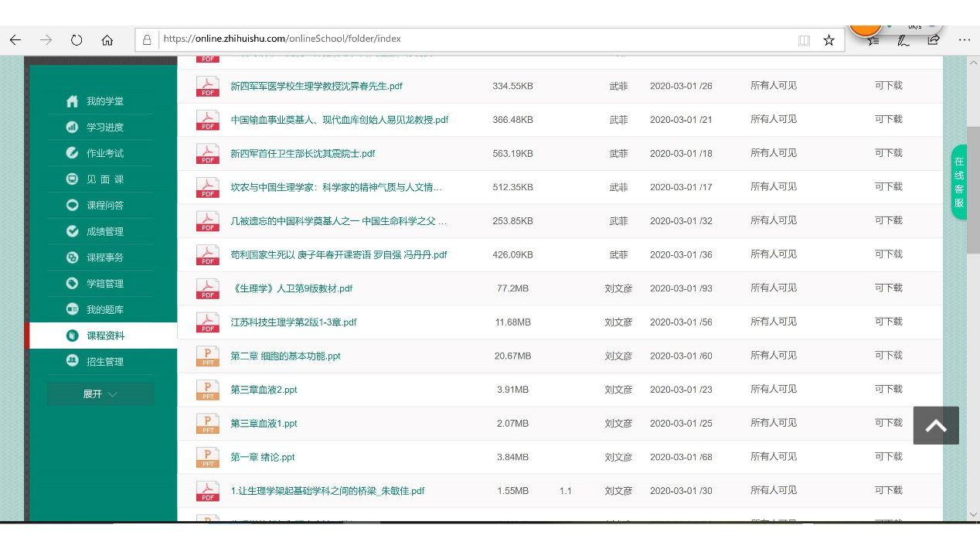The image size is (980, 552).
Task: Go to 作业考试 section
Action: [104, 153]
